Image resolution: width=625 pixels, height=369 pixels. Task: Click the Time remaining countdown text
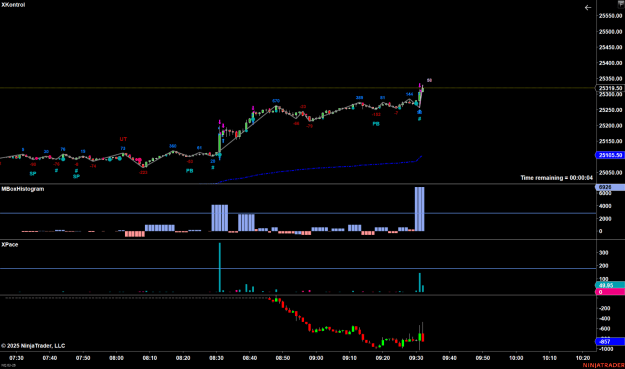tap(556, 178)
